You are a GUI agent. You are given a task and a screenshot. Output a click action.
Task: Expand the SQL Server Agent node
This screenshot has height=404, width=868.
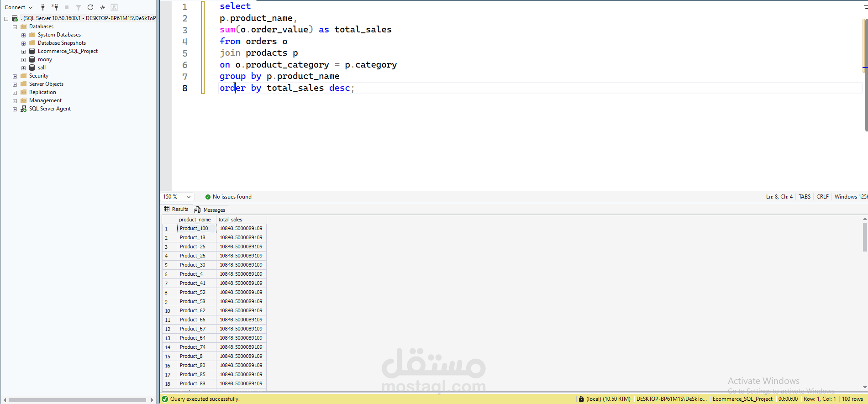pos(15,109)
